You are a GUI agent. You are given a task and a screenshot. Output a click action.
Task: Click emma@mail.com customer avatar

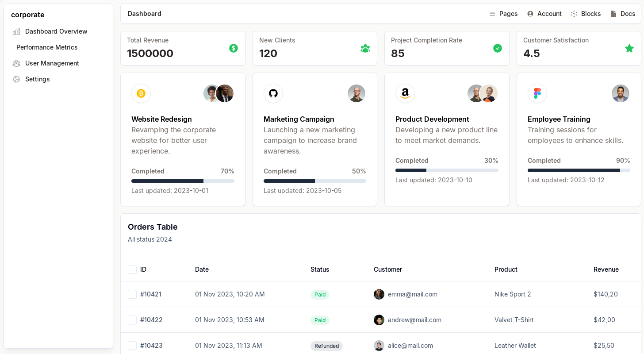click(379, 294)
